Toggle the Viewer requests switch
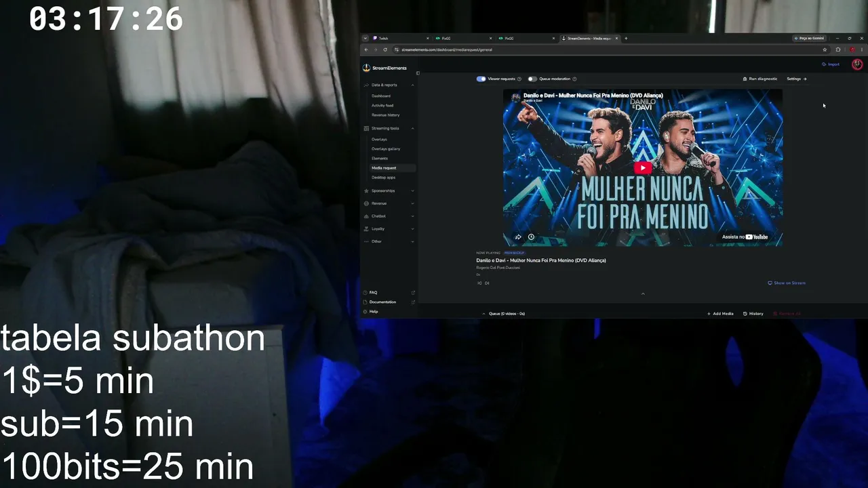Screen dimensions: 868x488 coord(481,79)
